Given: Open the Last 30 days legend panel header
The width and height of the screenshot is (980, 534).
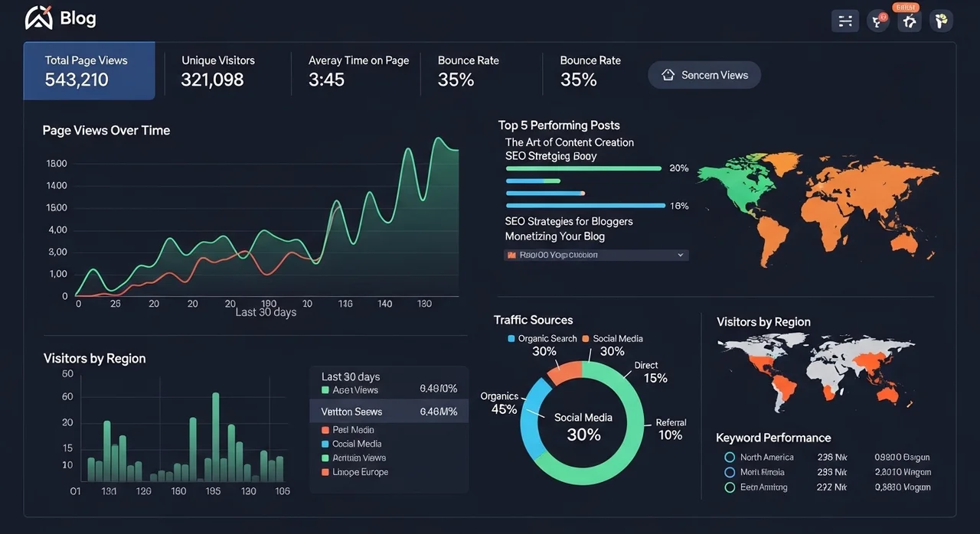Looking at the screenshot, I should point(351,376).
